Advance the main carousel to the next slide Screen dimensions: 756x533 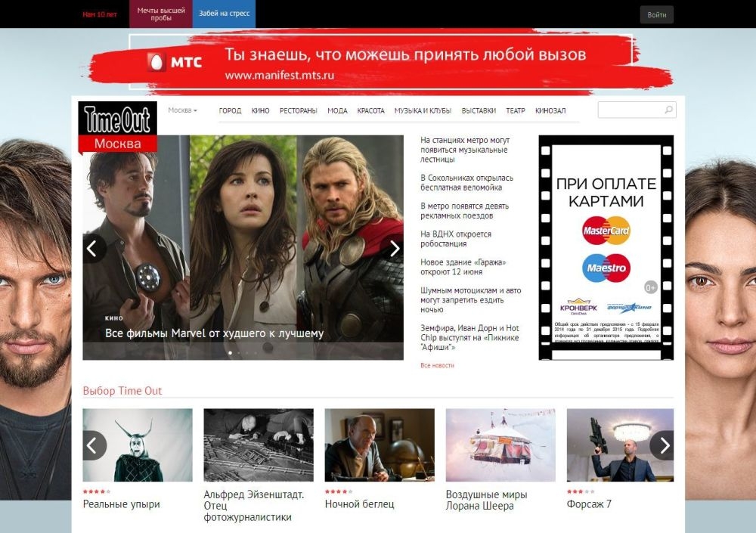point(393,249)
